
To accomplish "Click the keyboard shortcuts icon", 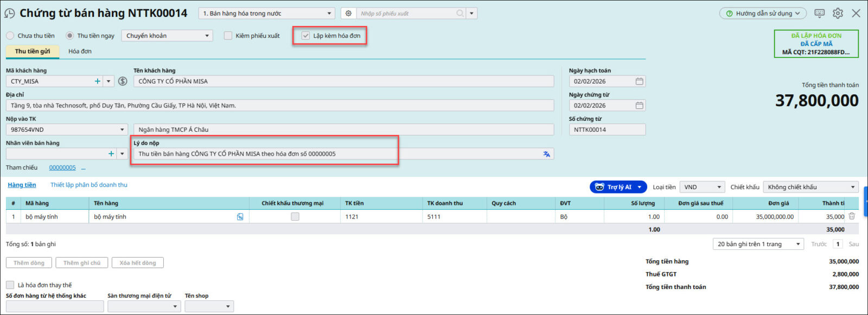I will point(819,14).
